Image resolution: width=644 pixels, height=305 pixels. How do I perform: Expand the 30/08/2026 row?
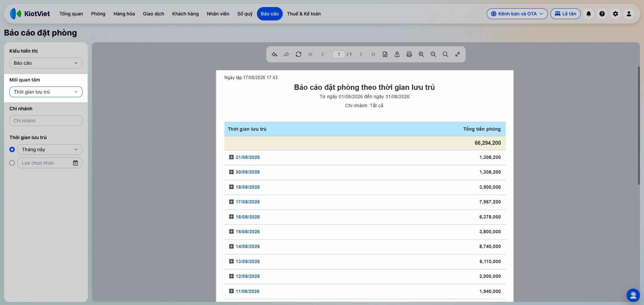tap(231, 172)
